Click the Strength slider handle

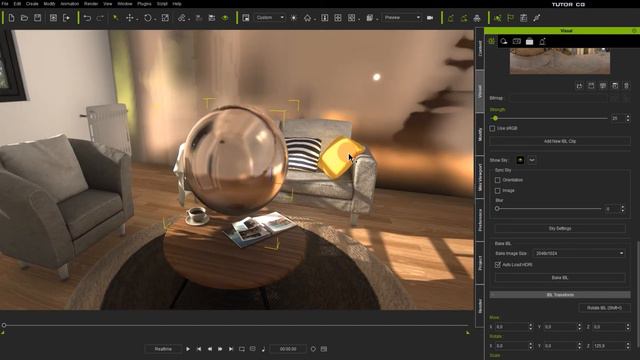click(495, 118)
